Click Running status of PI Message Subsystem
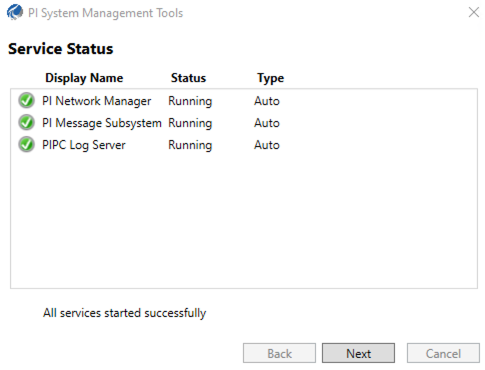The image size is (485, 370). pyautogui.click(x=190, y=123)
